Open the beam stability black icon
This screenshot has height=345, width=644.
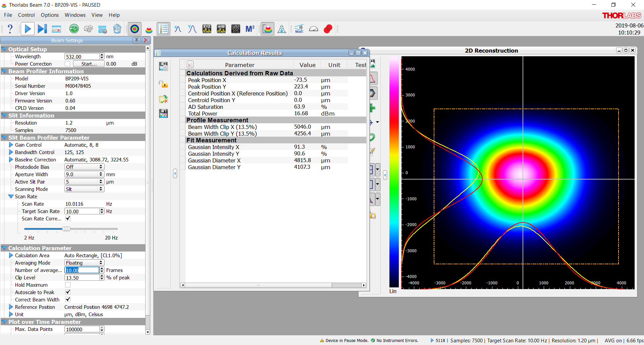(236, 29)
